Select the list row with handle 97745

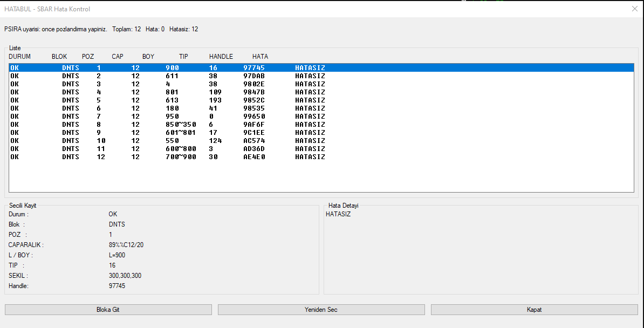(321, 68)
